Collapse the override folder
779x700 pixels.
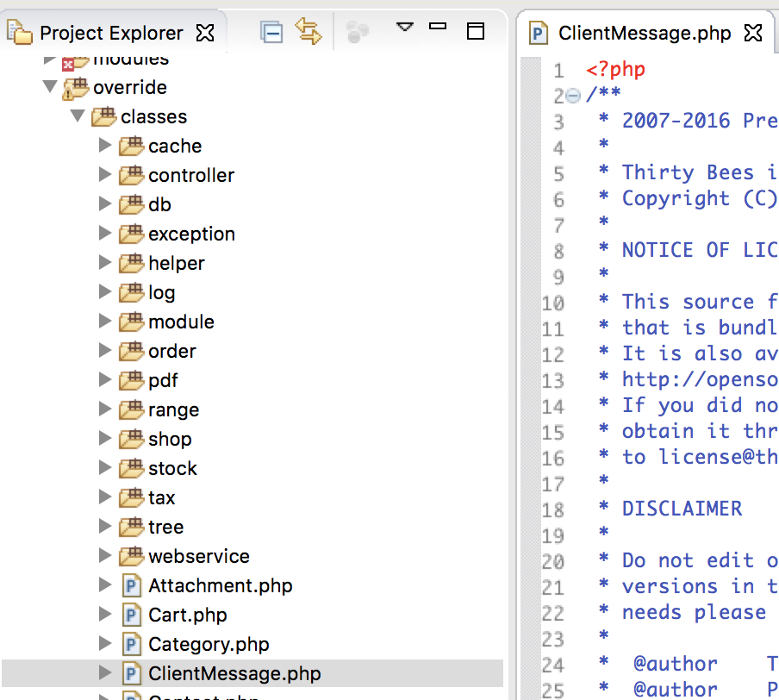(50, 88)
